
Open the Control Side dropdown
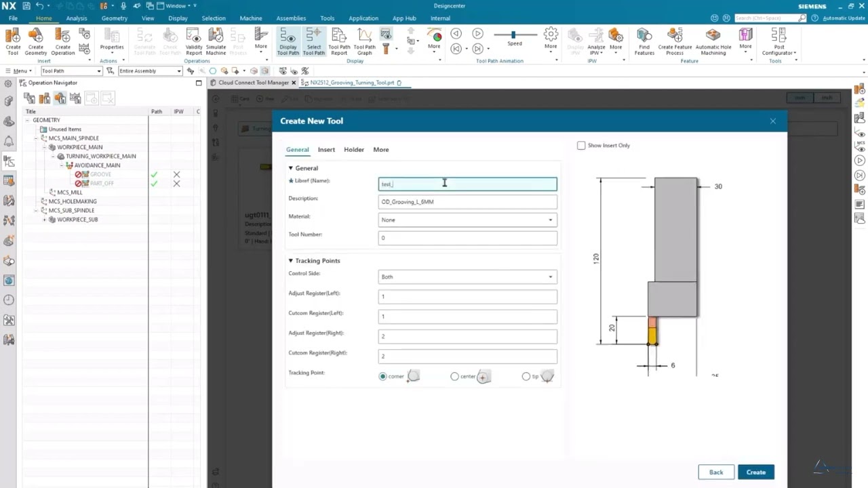(467, 277)
